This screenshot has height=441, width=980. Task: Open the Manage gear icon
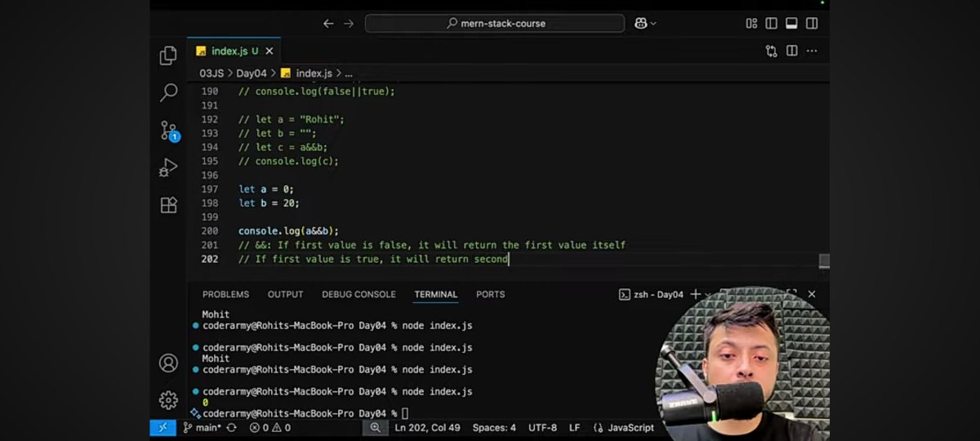click(168, 400)
